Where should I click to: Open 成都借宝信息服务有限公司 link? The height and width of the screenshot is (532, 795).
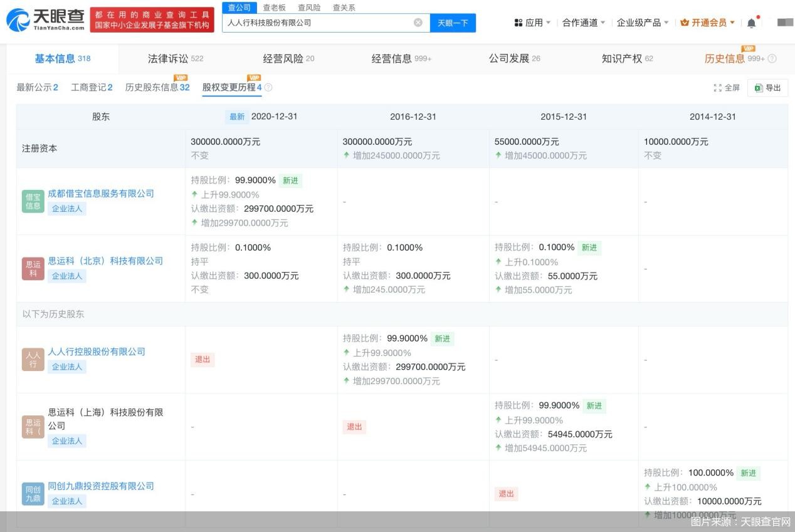(x=101, y=194)
